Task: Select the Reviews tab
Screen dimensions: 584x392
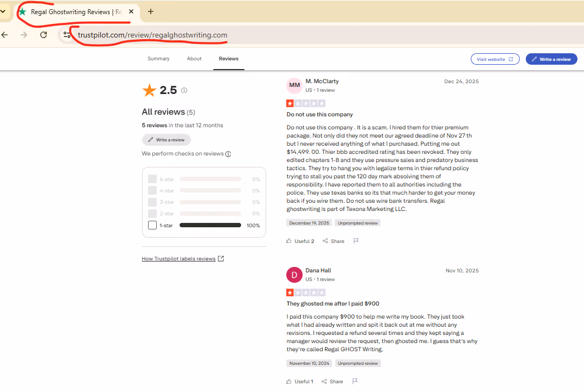Action: coord(229,59)
